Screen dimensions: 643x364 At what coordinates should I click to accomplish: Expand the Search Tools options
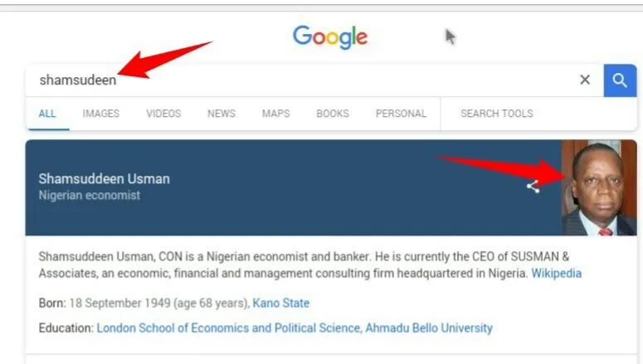coord(497,114)
